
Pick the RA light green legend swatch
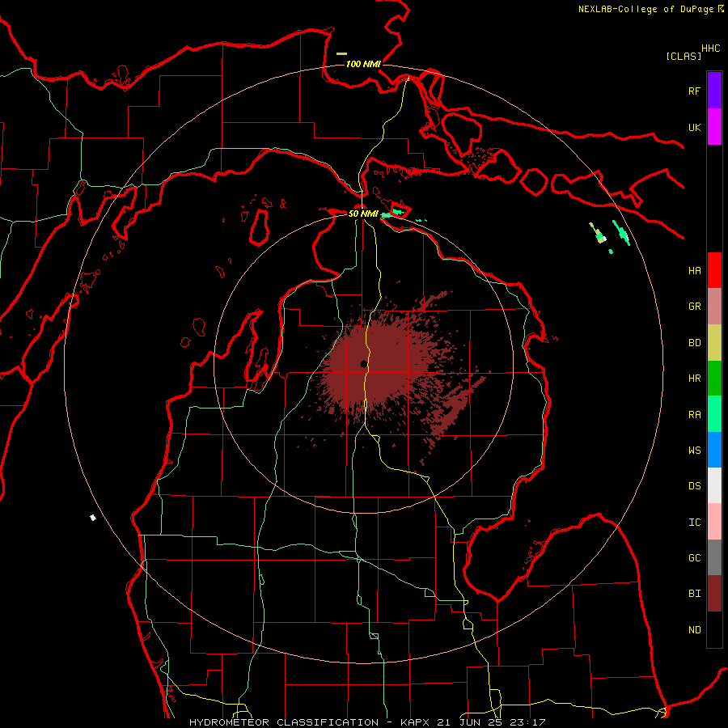pyautogui.click(x=714, y=414)
